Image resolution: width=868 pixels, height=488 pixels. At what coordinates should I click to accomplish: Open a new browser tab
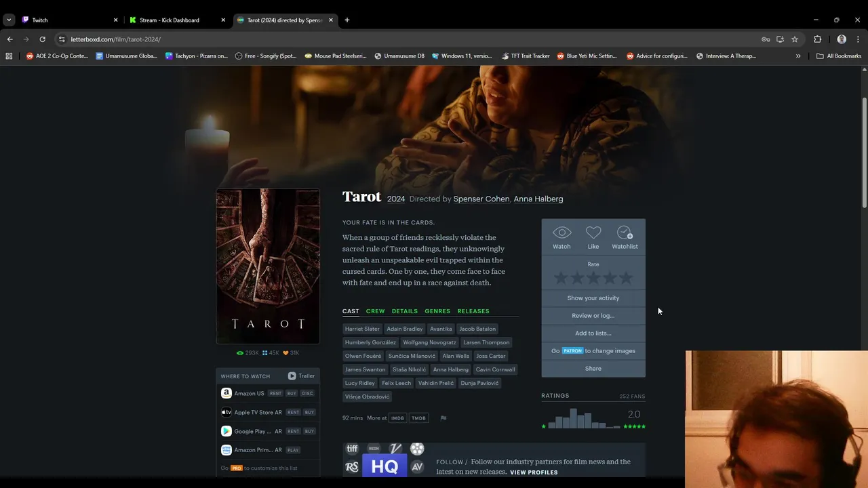[347, 20]
